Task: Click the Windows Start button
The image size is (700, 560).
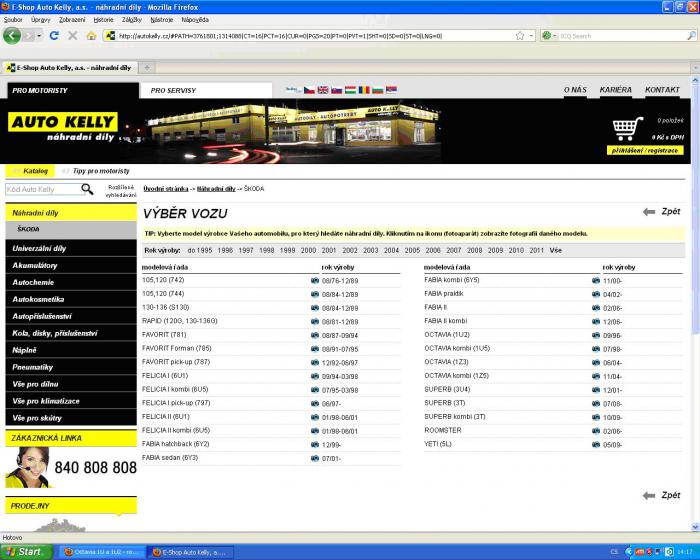Action: [25, 551]
